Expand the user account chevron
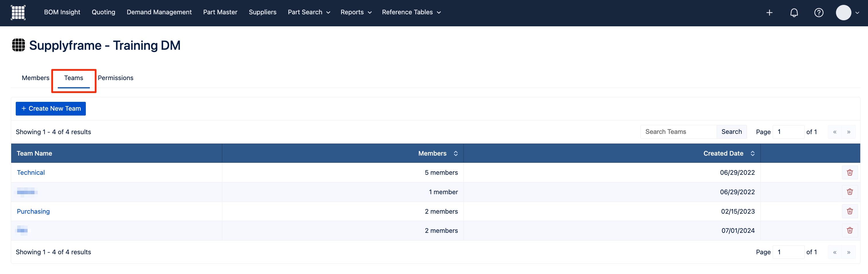This screenshot has height=274, width=868. (x=857, y=13)
